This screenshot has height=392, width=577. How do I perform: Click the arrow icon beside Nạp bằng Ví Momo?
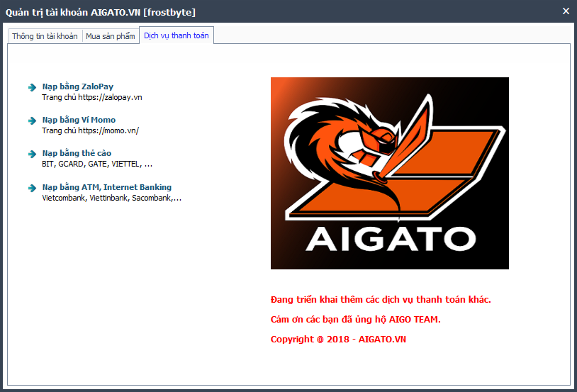click(33, 121)
